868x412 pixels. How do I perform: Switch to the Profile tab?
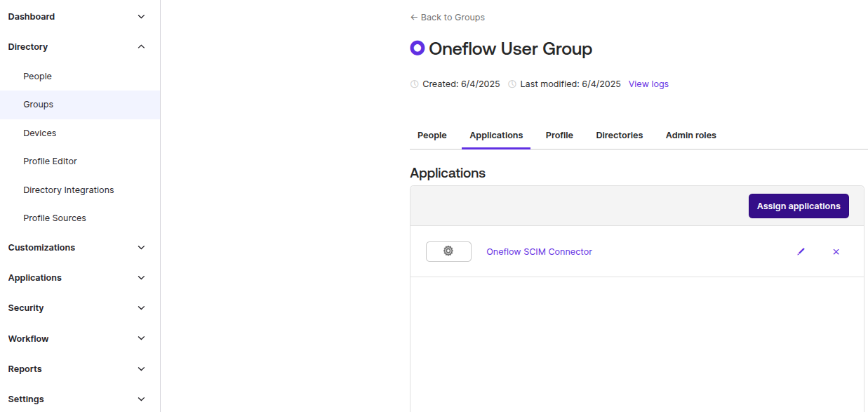559,135
